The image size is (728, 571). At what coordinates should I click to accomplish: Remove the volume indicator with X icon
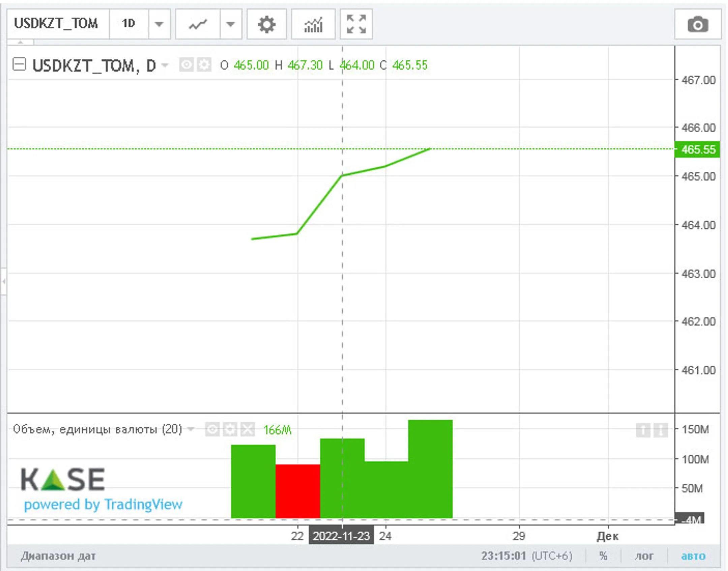(248, 429)
